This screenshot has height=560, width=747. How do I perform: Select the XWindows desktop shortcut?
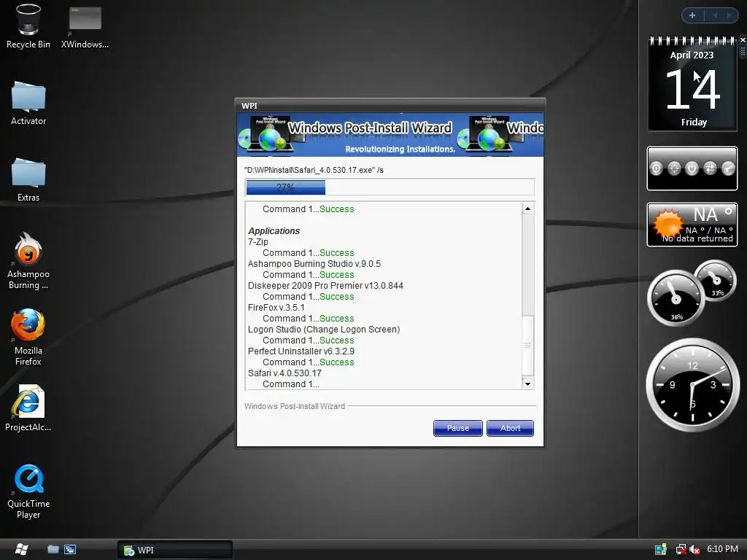point(85,27)
